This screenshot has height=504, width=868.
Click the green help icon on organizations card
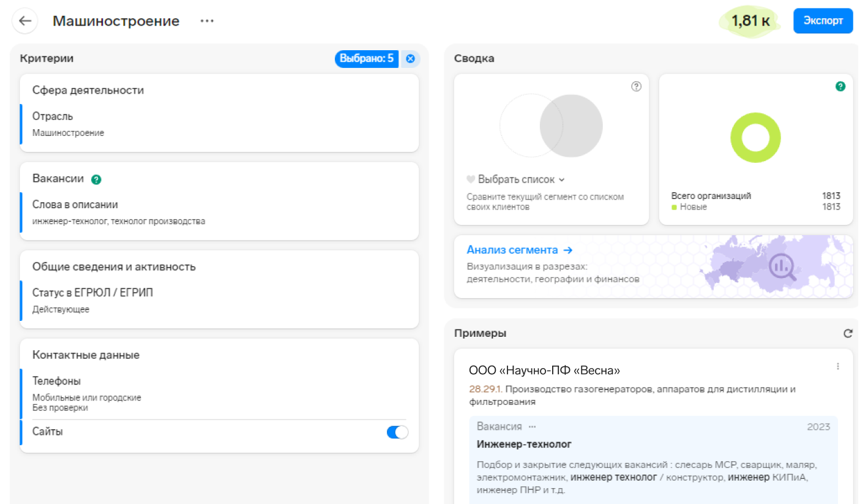tap(840, 86)
